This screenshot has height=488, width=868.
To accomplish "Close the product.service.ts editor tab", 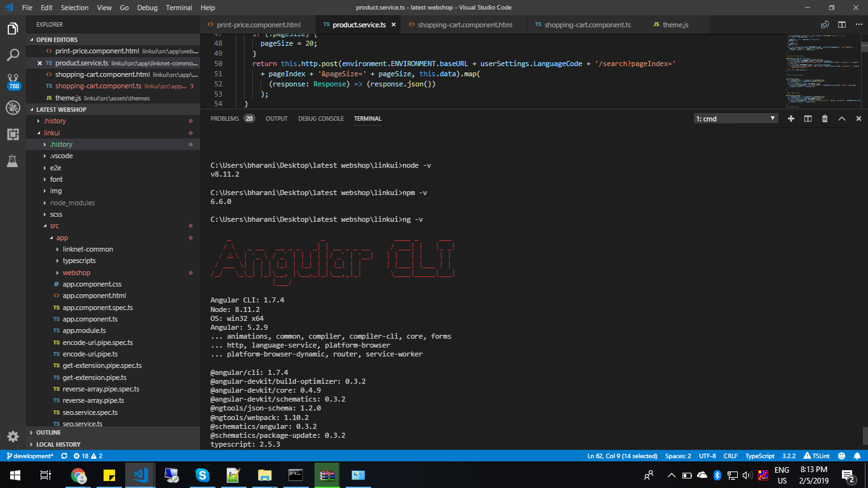I will tap(394, 25).
